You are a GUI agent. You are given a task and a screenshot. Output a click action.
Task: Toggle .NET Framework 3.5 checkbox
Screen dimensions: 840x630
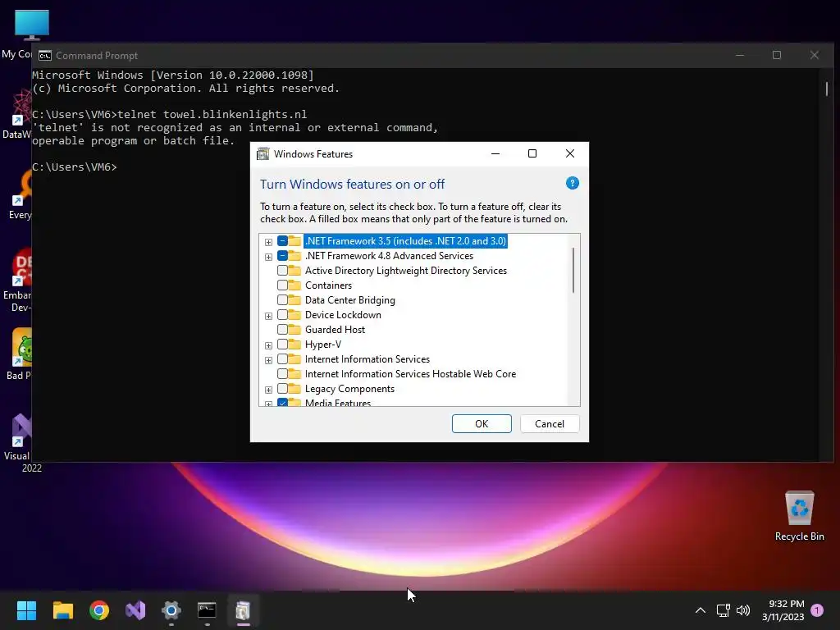click(282, 241)
